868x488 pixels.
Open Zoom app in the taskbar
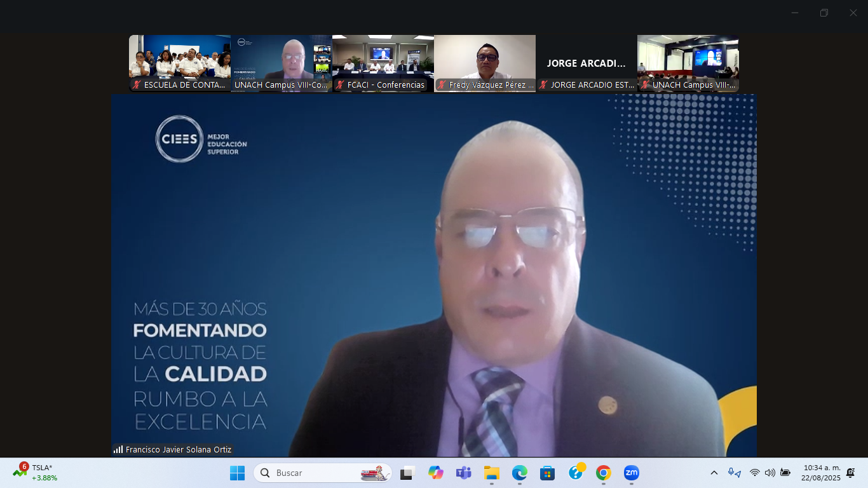pos(631,473)
